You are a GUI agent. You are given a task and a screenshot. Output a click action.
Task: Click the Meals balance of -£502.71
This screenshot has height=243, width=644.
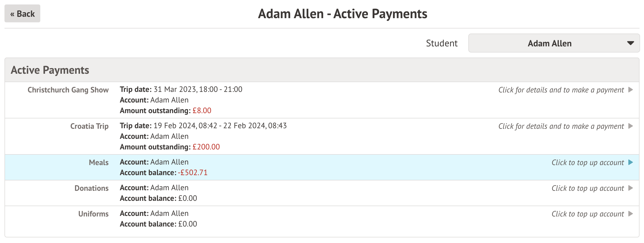(x=192, y=173)
